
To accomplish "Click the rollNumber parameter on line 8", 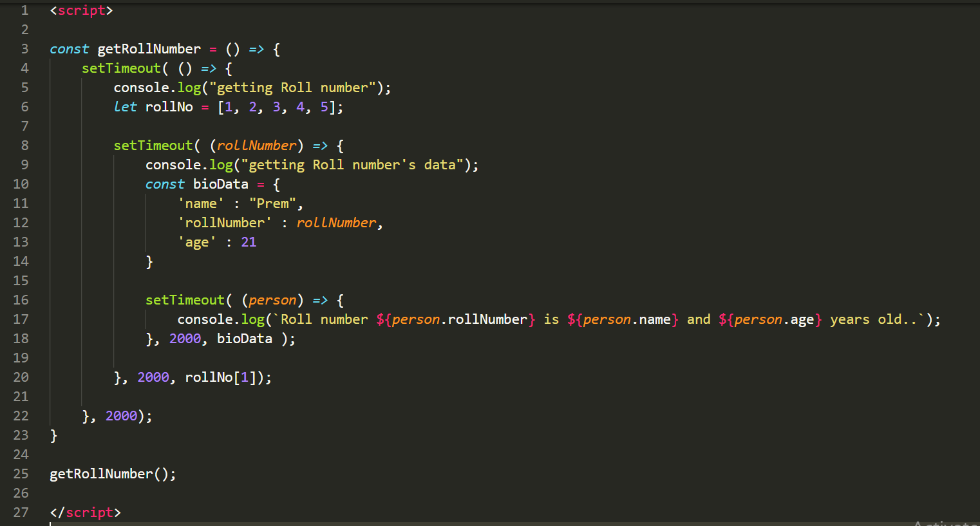I will click(x=256, y=146).
